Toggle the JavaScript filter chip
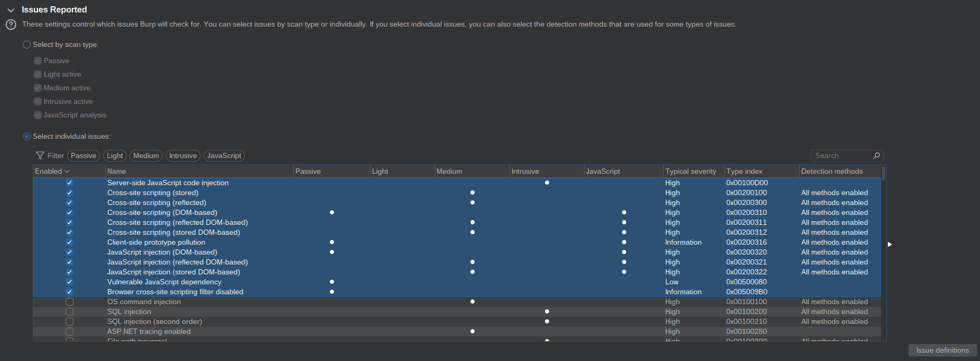Image resolution: width=980 pixels, height=361 pixels. (x=224, y=155)
